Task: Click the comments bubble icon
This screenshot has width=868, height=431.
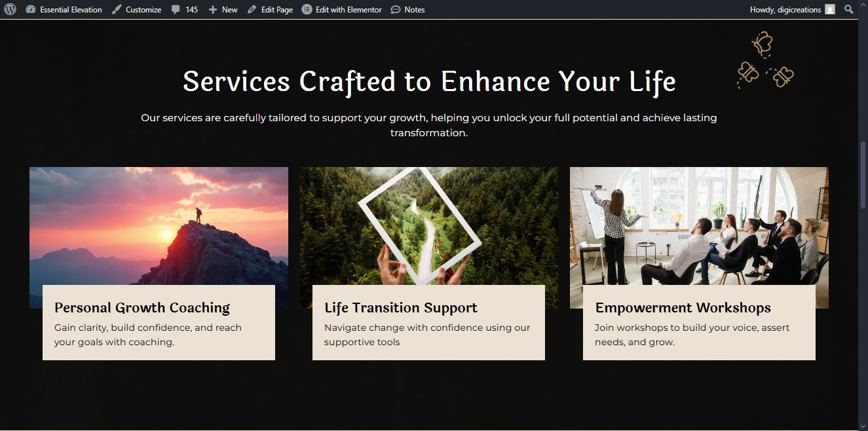Action: coord(176,10)
